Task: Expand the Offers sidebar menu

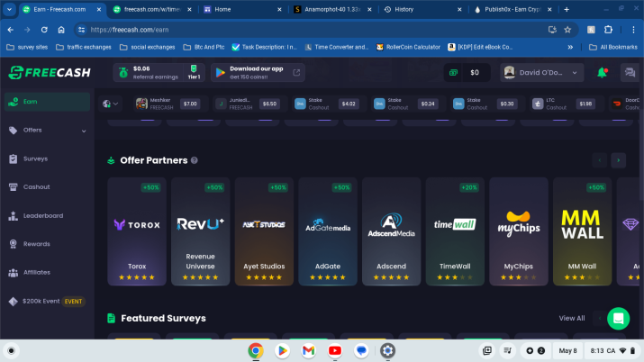Action: click(x=48, y=130)
